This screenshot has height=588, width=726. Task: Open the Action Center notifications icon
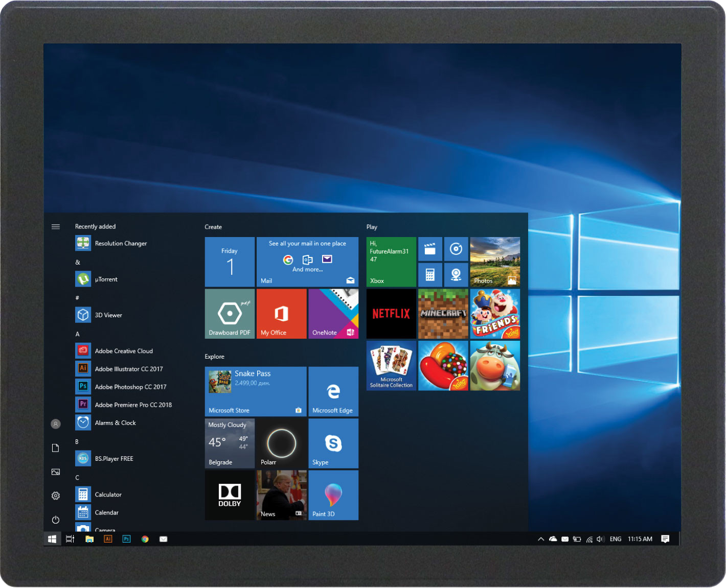665,539
